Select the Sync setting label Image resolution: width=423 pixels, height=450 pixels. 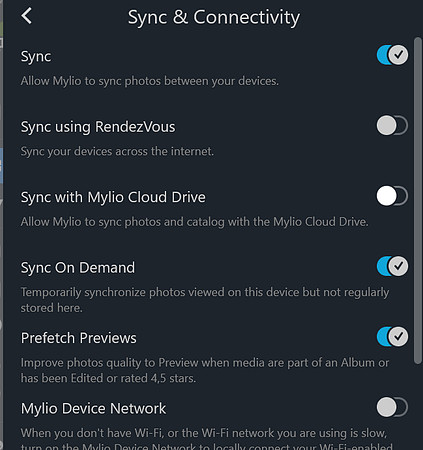(x=36, y=57)
